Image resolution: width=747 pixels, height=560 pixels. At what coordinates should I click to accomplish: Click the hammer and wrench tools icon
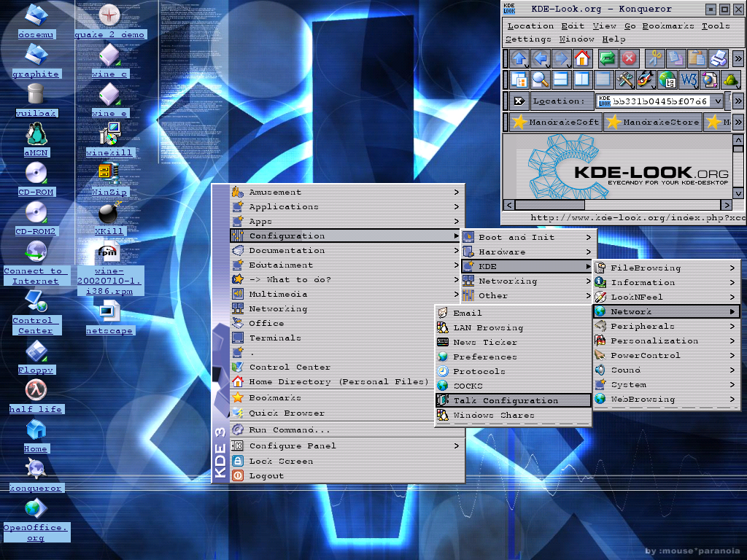[x=624, y=79]
